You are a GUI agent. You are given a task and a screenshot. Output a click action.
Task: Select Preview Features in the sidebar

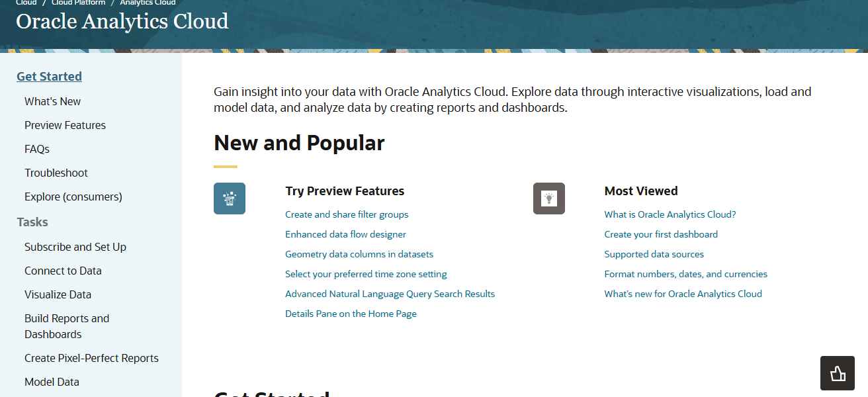click(65, 125)
